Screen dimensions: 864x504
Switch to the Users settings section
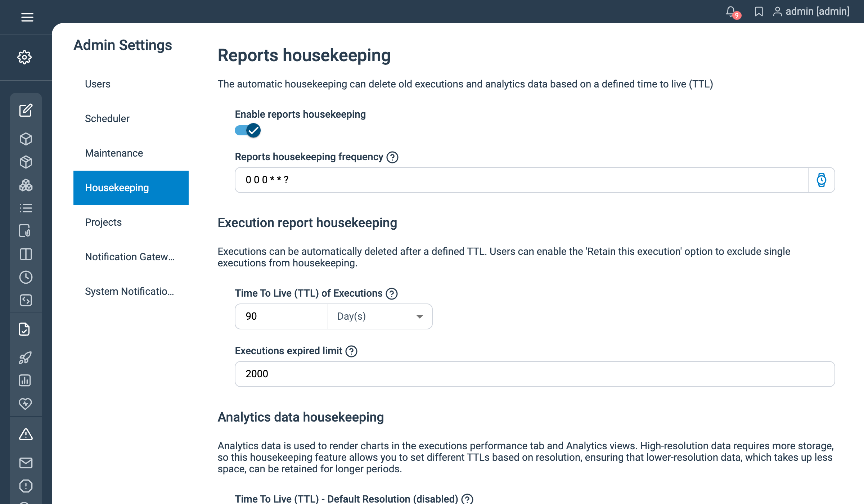pyautogui.click(x=97, y=84)
